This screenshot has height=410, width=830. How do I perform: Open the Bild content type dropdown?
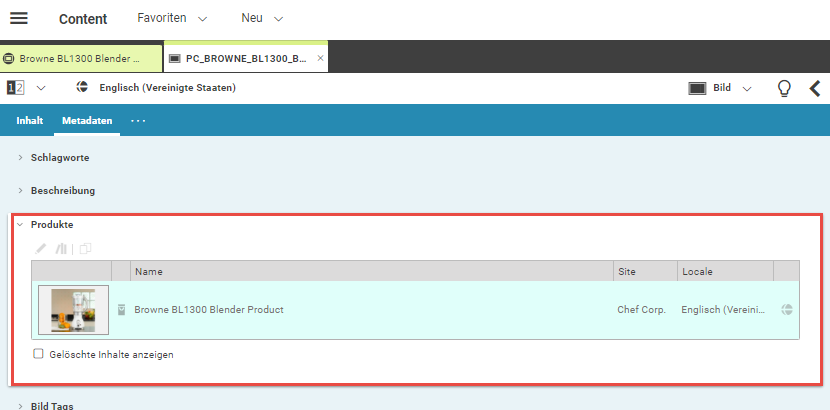pos(720,88)
